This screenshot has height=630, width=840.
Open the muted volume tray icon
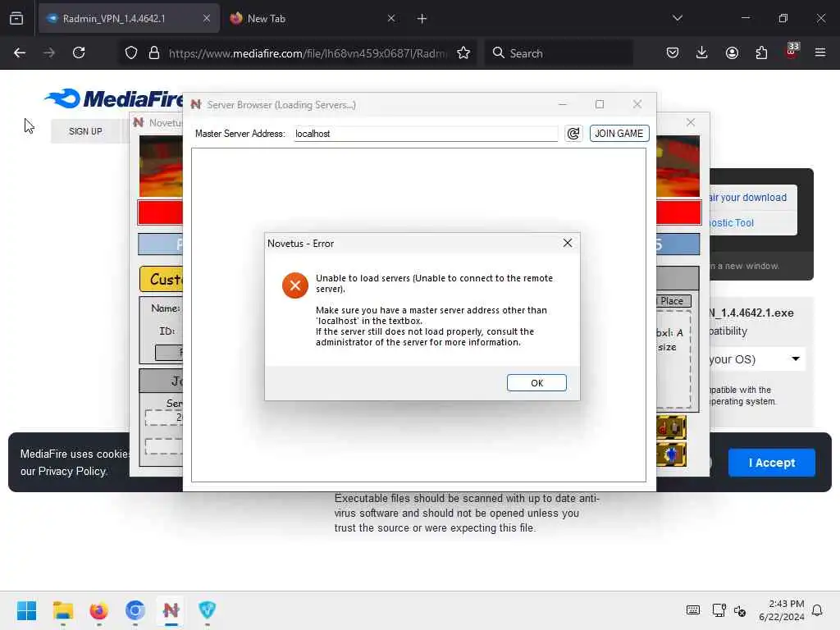point(740,610)
